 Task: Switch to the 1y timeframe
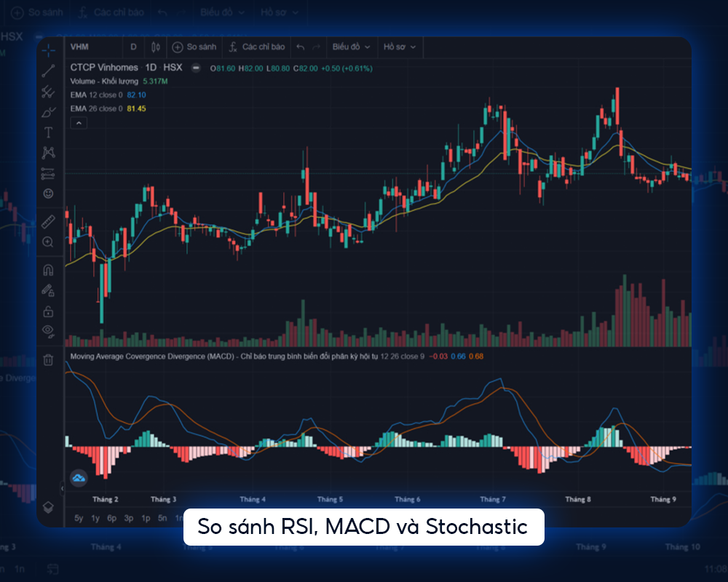(95, 517)
